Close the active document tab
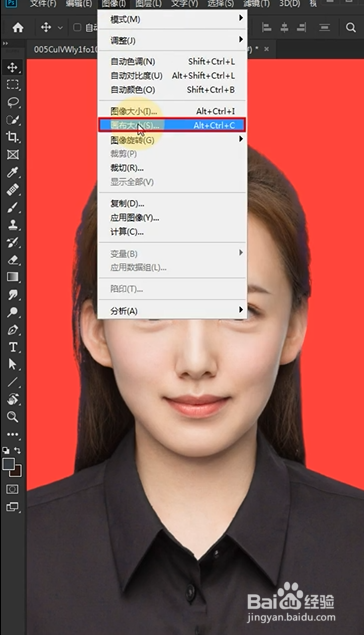The height and width of the screenshot is (635, 364). click(266, 49)
